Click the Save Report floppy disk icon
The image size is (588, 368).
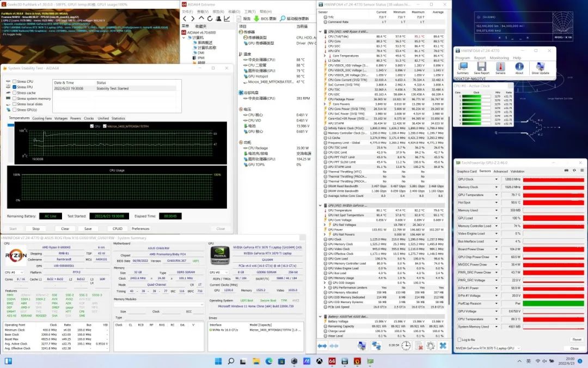(x=481, y=67)
